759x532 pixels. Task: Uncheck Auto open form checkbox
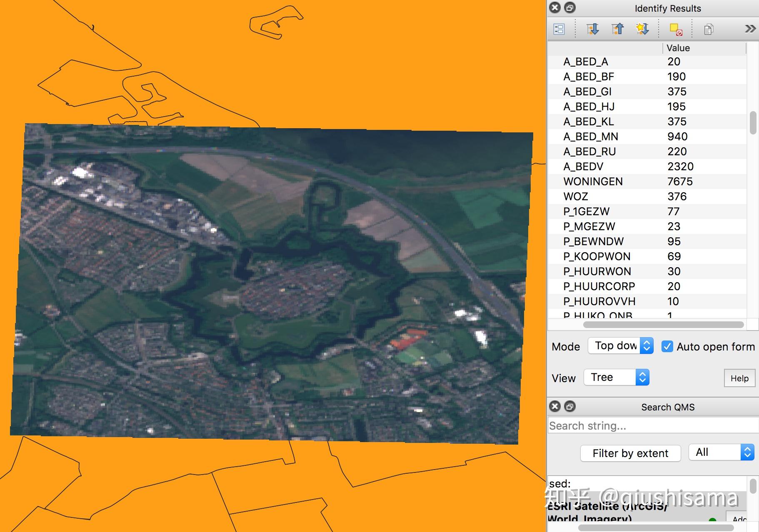click(x=667, y=346)
